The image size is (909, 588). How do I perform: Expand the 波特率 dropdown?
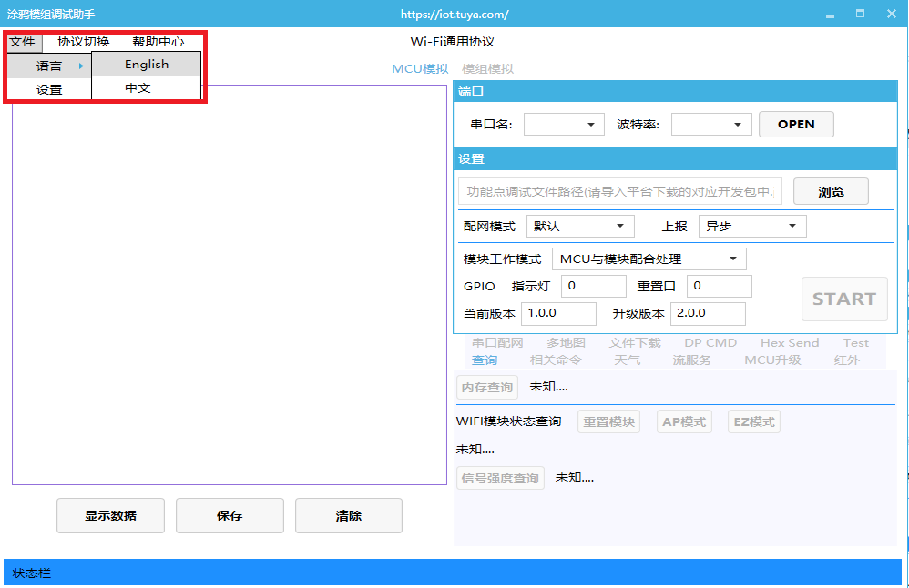(x=711, y=125)
